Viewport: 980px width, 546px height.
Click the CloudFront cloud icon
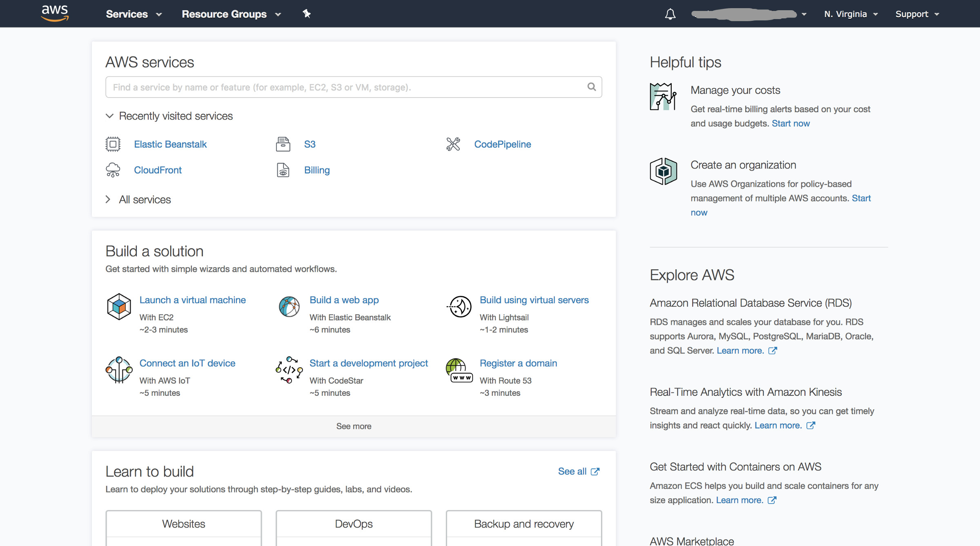113,170
